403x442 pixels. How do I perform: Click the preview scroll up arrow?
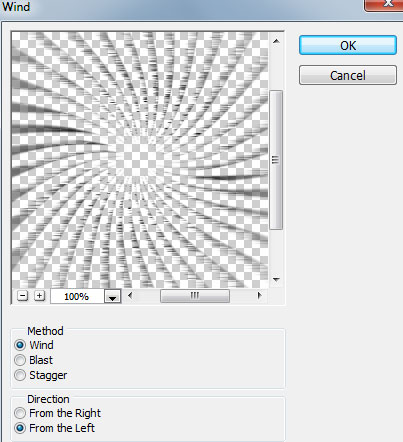pyautogui.click(x=276, y=41)
